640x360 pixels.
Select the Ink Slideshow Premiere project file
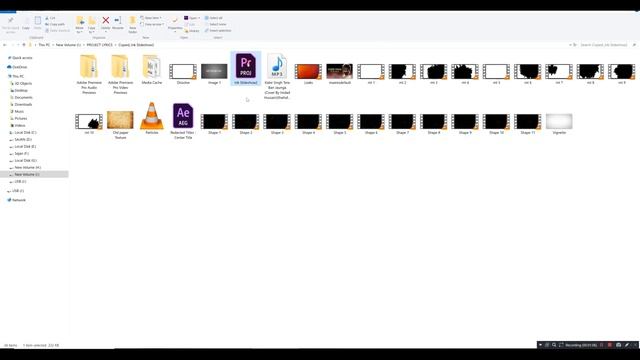click(246, 69)
